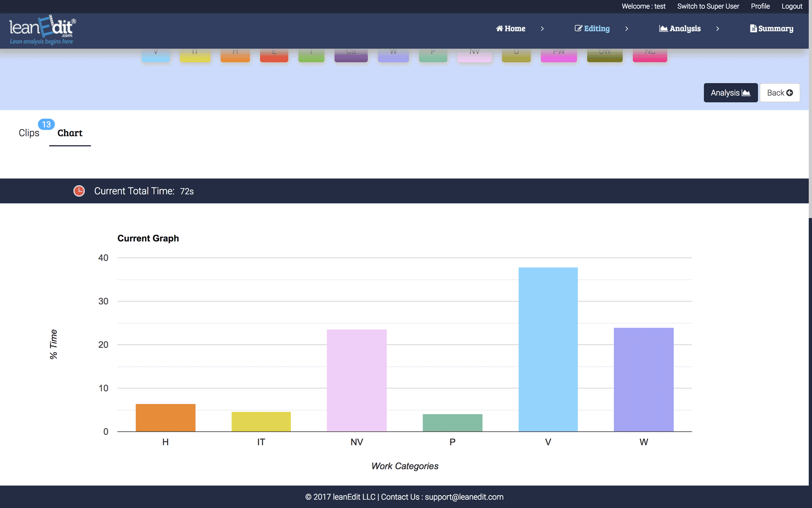Click the chevron after Editing
812x508 pixels.
coord(626,29)
